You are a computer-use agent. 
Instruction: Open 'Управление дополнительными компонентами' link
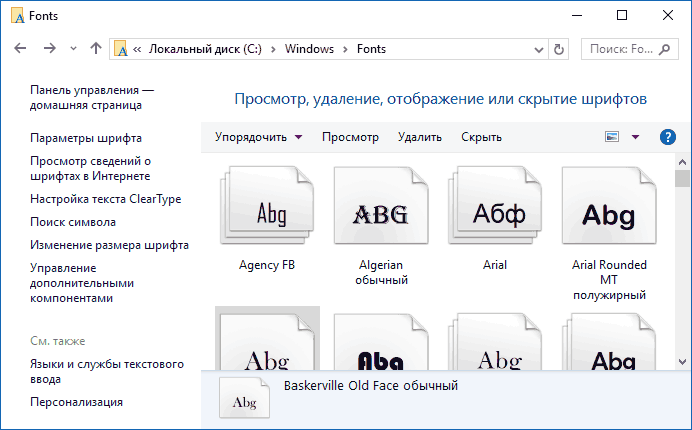(82, 283)
